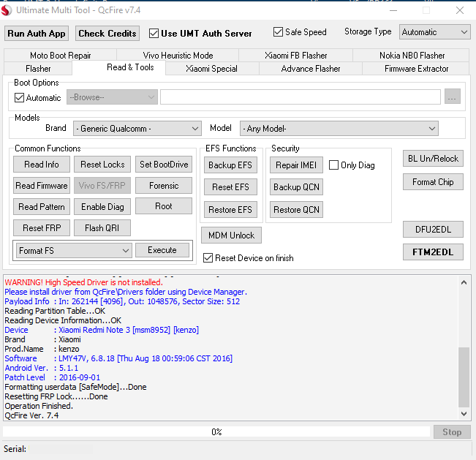The image size is (476, 460).
Task: Click Run Auth App button
Action: pos(37,34)
